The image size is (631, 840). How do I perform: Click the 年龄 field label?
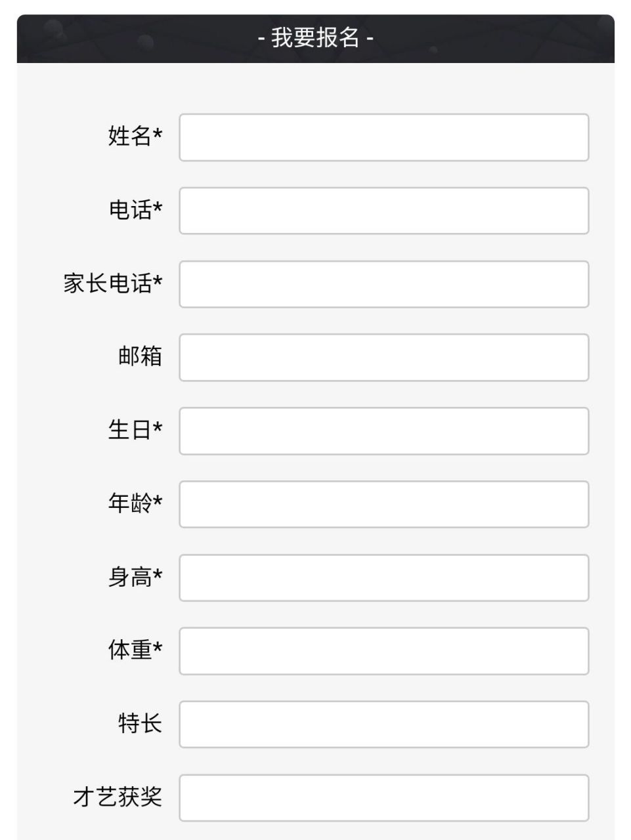pos(135,501)
